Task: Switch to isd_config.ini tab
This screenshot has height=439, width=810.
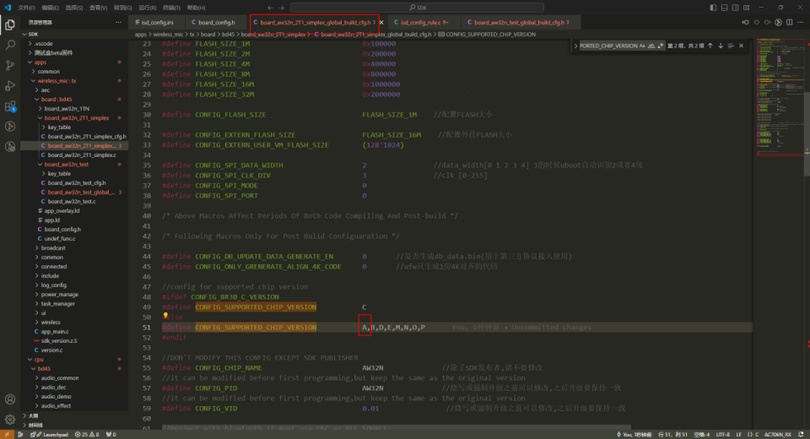Action: (157, 22)
